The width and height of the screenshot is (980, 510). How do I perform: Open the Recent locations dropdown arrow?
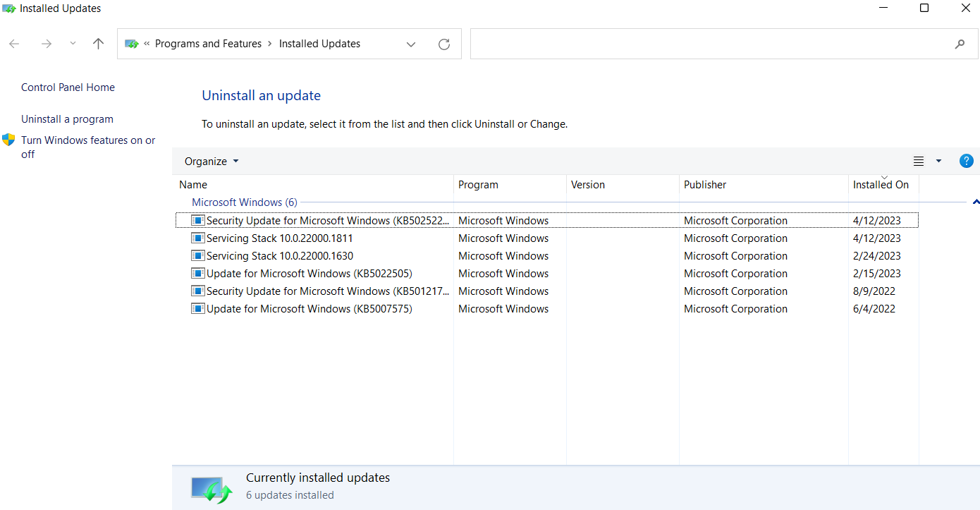73,44
